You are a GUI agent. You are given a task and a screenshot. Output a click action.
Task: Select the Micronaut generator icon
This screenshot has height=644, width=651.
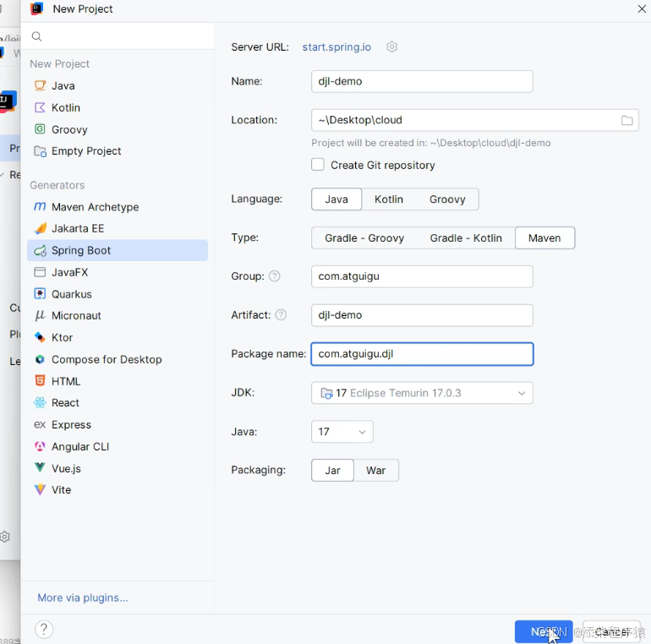pos(40,315)
